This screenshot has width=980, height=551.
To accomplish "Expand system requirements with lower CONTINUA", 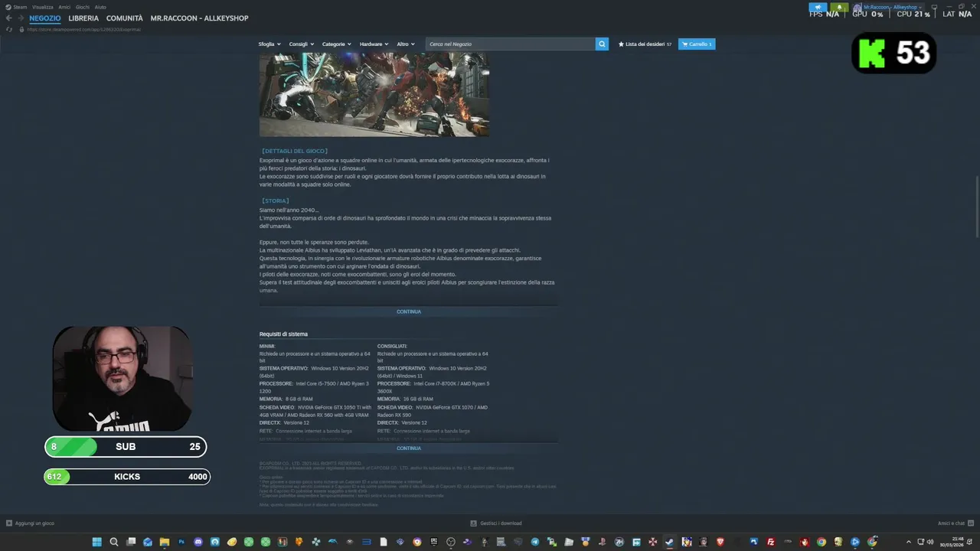I will coord(409,448).
